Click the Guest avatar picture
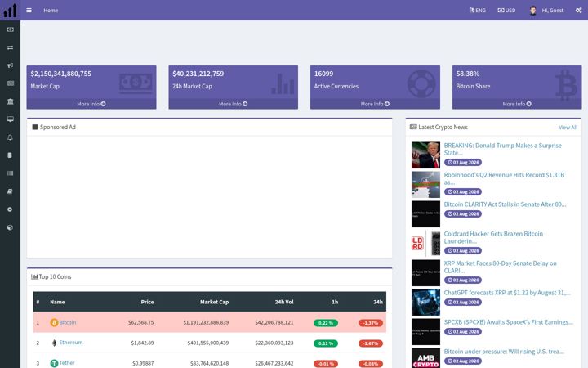The width and height of the screenshot is (588, 368). [x=532, y=11]
